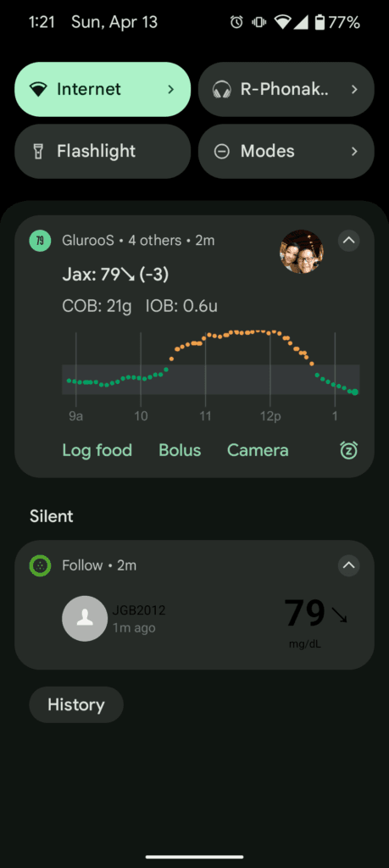Select Bolus action
This screenshot has width=389, height=868.
point(180,450)
